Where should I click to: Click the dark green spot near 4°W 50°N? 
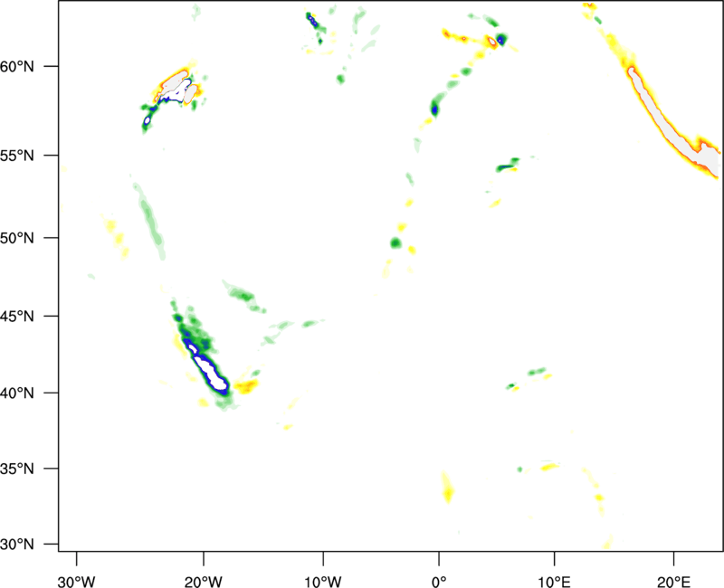point(395,242)
